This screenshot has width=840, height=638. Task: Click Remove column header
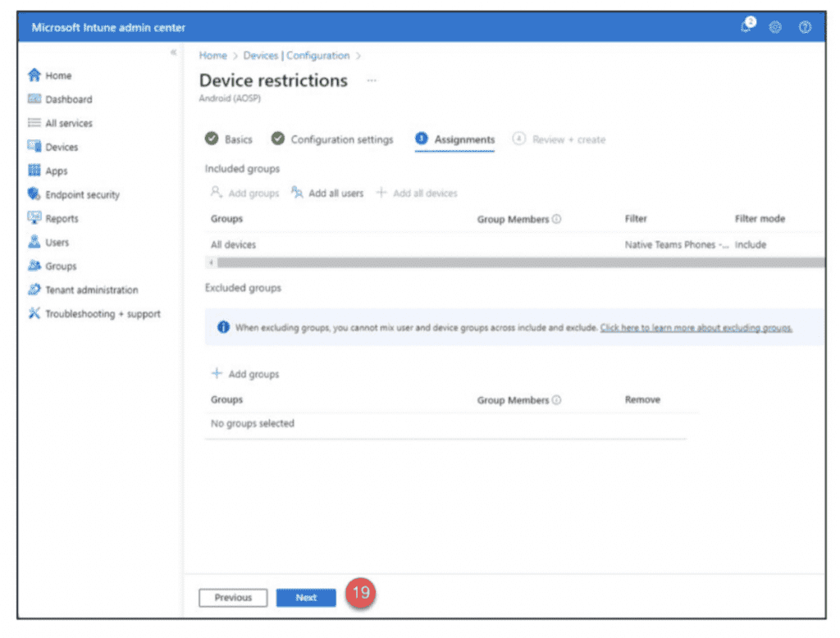[x=642, y=399]
